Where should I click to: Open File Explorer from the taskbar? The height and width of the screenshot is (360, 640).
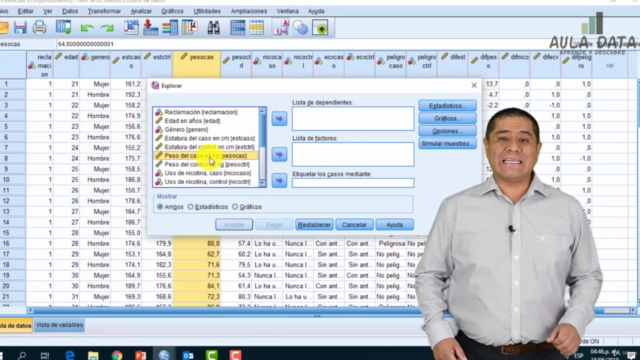(93, 355)
